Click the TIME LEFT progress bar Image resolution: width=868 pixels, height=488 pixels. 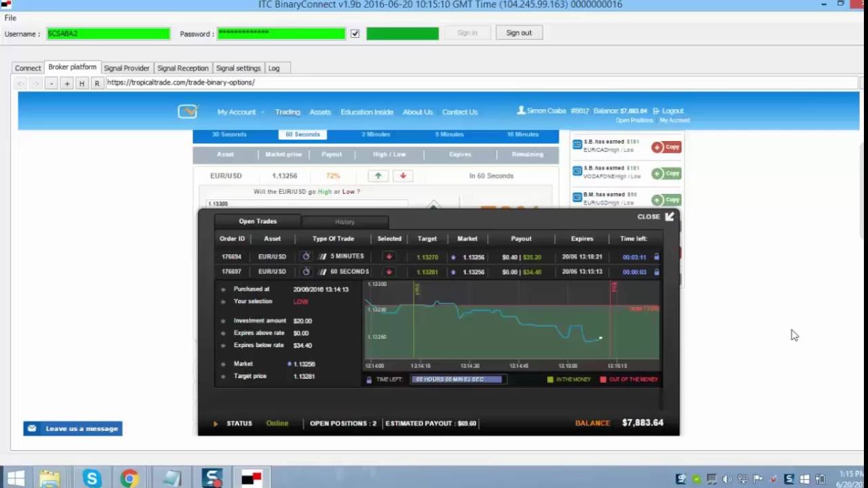pos(458,380)
